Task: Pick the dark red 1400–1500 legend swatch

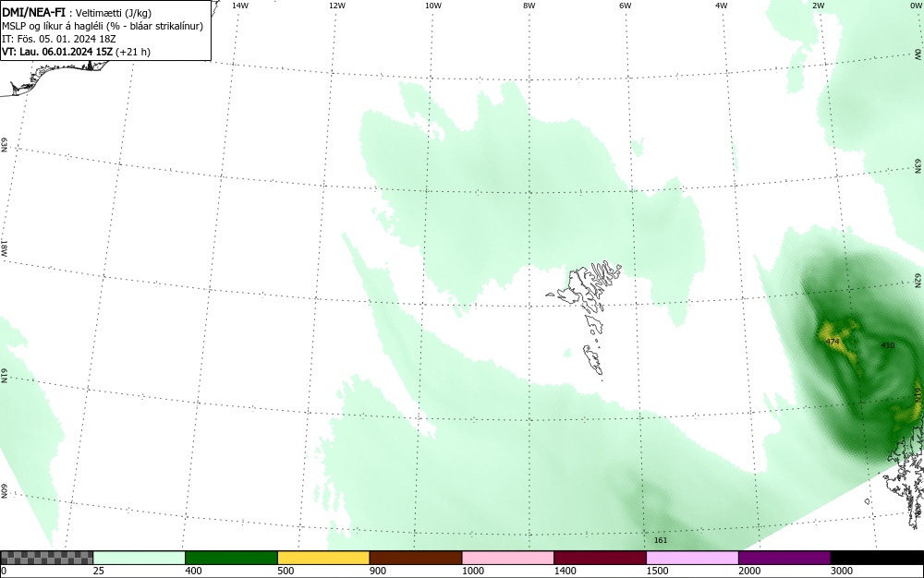Action: click(600, 558)
